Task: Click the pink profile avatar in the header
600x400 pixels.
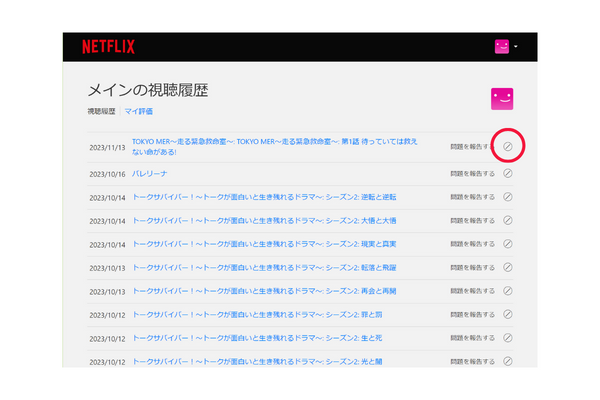Action: click(502, 47)
